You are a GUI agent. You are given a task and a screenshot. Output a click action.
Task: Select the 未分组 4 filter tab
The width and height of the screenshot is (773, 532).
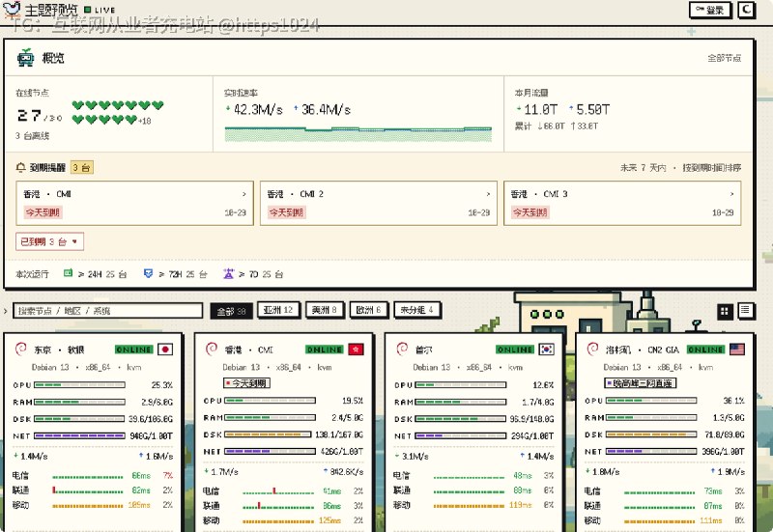tap(416, 310)
